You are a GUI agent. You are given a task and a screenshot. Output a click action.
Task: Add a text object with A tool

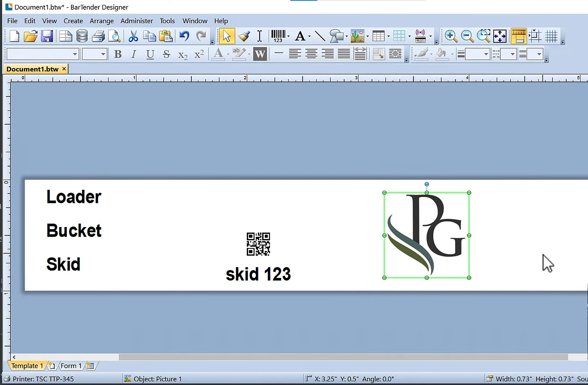click(x=300, y=36)
